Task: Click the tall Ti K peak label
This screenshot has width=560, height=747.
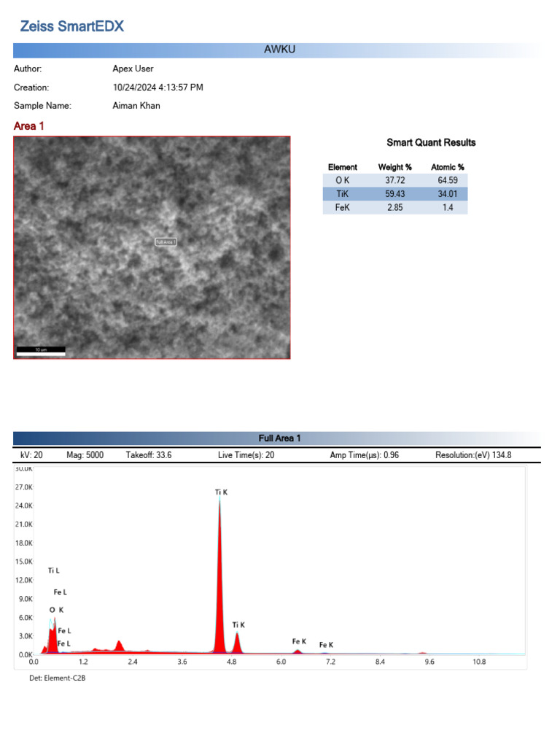Action: tap(221, 492)
